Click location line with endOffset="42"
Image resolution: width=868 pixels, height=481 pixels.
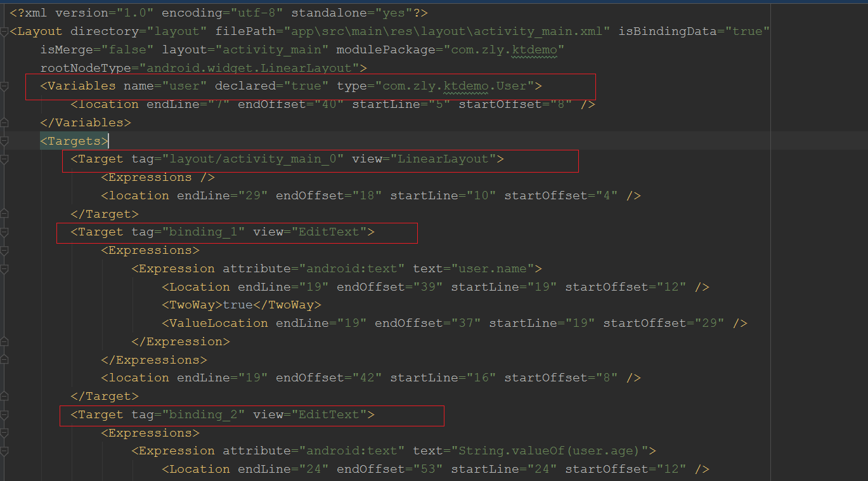(371, 378)
